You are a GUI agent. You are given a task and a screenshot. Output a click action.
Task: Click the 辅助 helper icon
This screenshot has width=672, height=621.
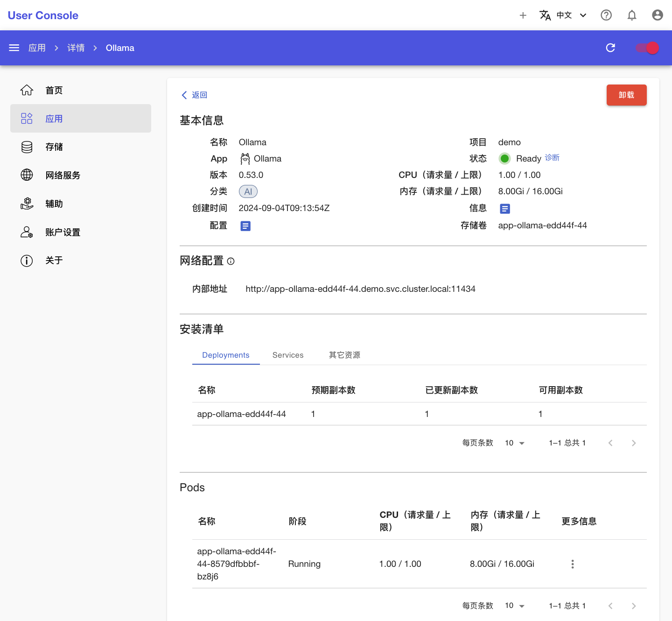(x=27, y=204)
